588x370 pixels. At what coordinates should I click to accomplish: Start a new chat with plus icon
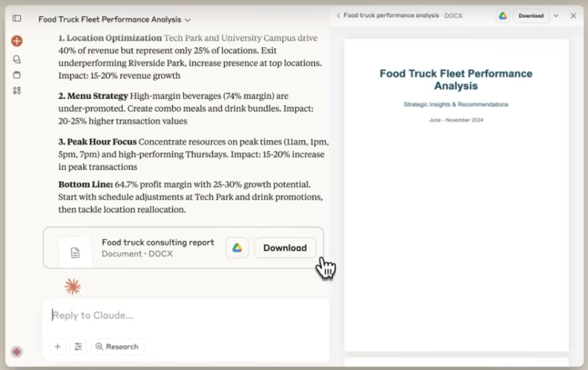click(x=17, y=41)
